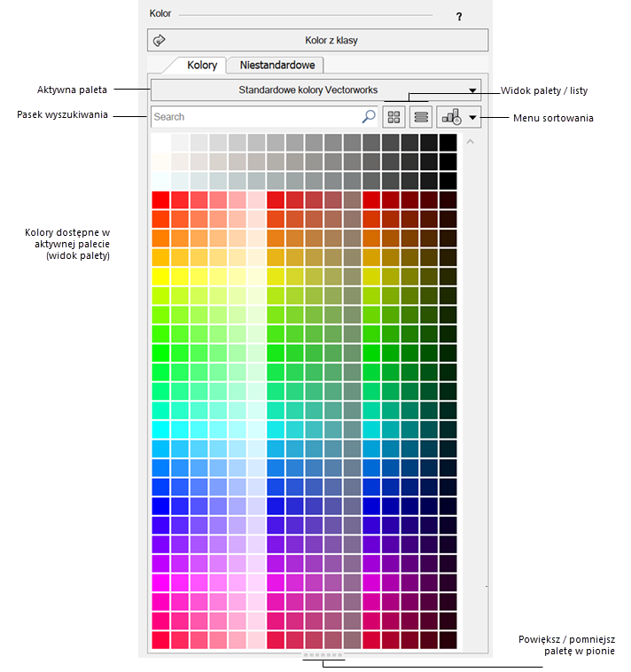Select the cyan swatch in first column

pyautogui.click(x=160, y=429)
